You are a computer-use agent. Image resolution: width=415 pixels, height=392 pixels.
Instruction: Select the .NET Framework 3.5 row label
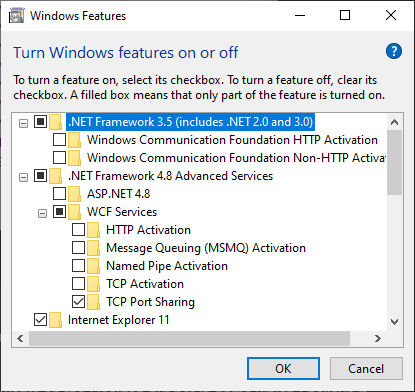pyautogui.click(x=191, y=122)
